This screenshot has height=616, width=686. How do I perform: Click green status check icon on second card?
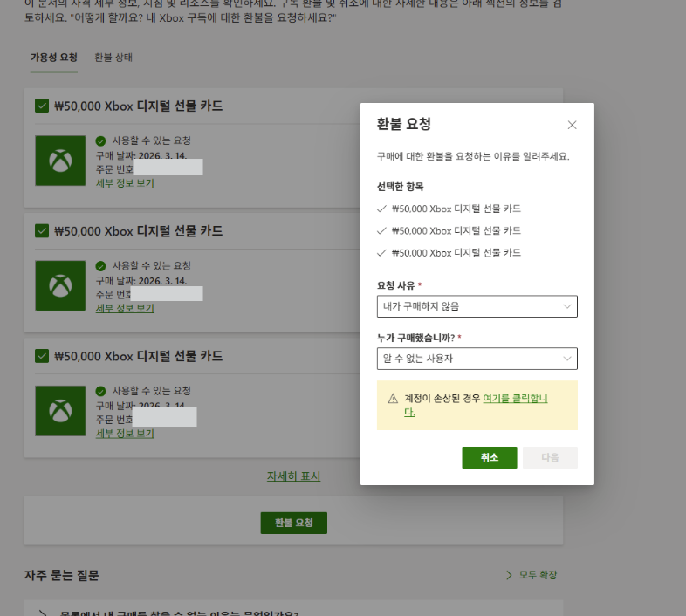(100, 266)
